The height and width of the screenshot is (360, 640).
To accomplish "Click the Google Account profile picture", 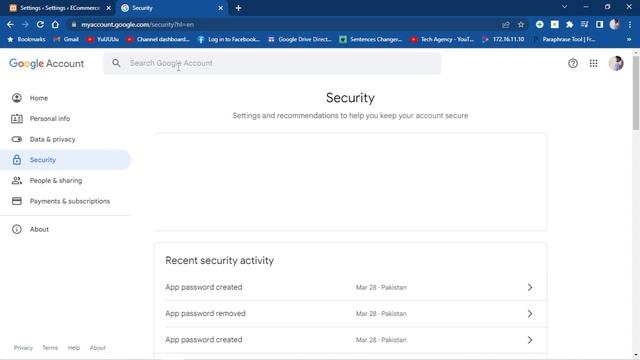I will [616, 63].
